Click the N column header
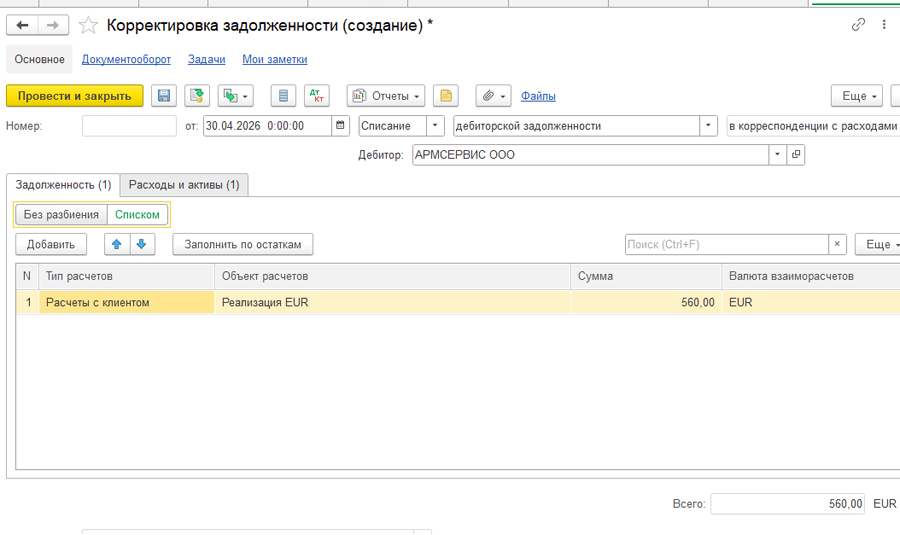The image size is (900, 535). click(27, 276)
